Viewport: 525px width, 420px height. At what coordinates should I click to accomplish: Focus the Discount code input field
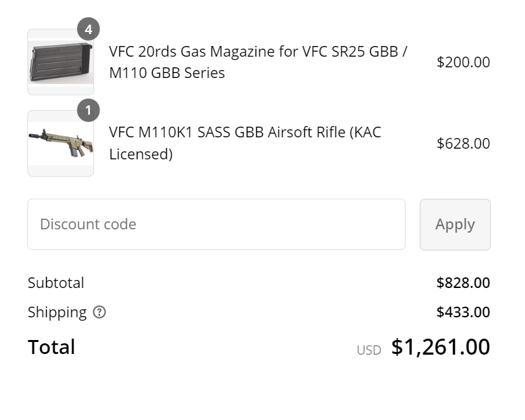tap(216, 225)
